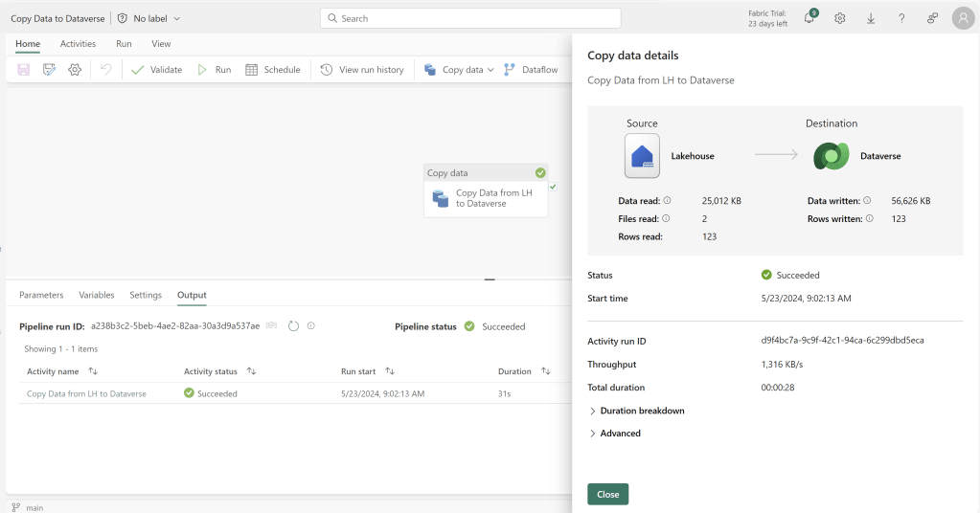Expand the Advanced section
The image size is (980, 513).
(620, 434)
